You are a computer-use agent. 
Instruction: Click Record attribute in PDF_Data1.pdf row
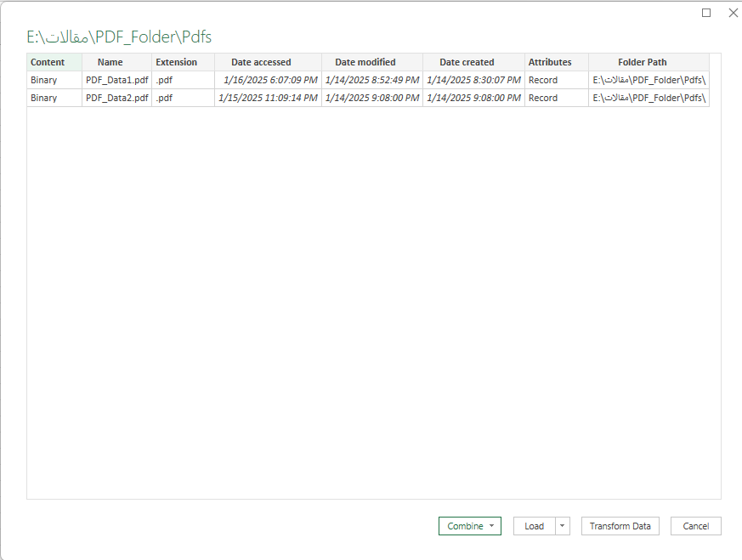coord(557,80)
